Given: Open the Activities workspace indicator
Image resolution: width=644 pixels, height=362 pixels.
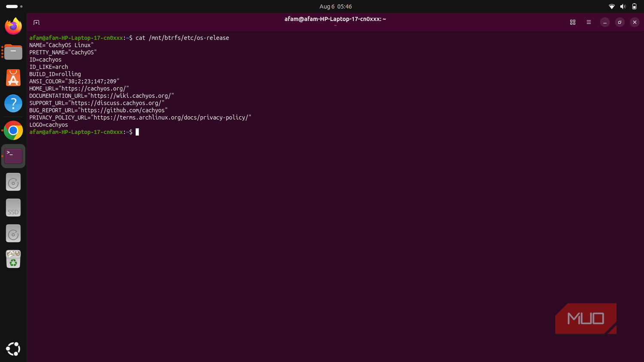Looking at the screenshot, I should (x=14, y=6).
